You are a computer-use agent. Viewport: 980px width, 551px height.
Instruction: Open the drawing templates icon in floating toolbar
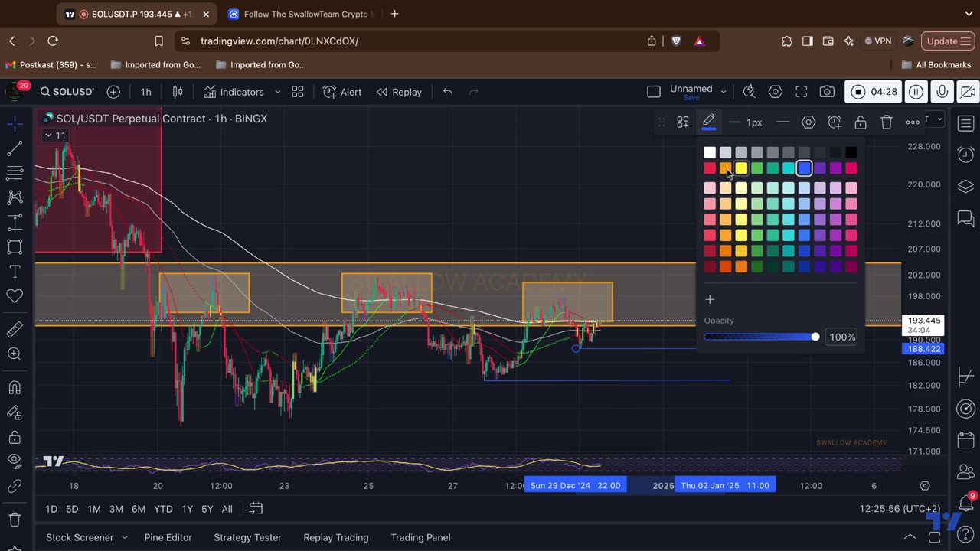click(683, 122)
